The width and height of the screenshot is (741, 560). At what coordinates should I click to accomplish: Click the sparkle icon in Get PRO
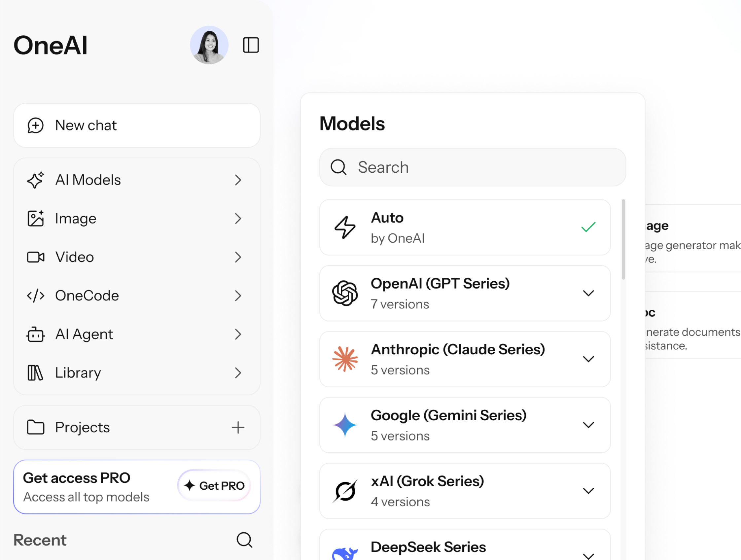[x=190, y=485]
